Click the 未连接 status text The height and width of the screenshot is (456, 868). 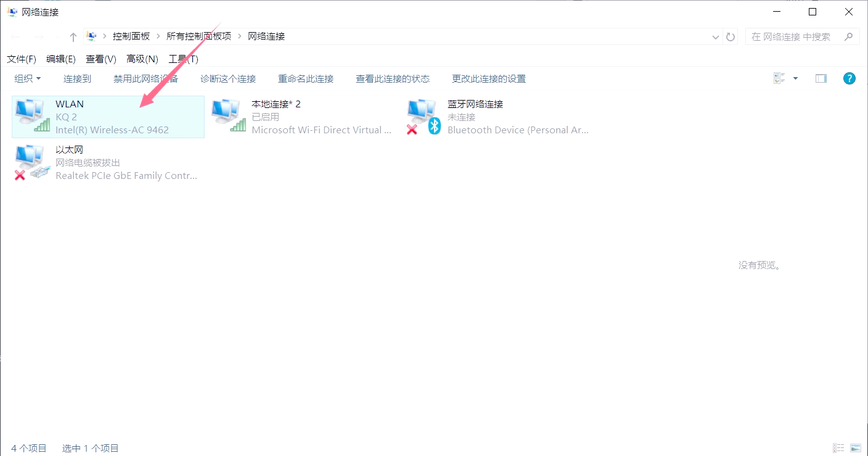[462, 117]
